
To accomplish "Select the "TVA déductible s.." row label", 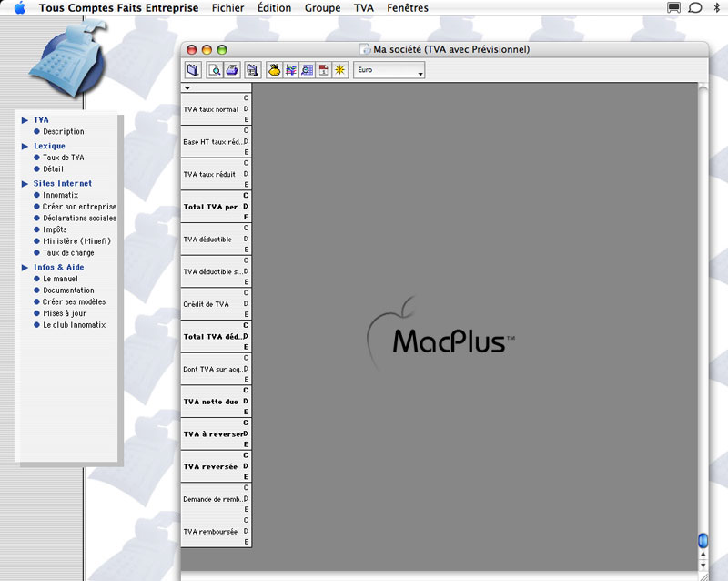I will (x=213, y=272).
